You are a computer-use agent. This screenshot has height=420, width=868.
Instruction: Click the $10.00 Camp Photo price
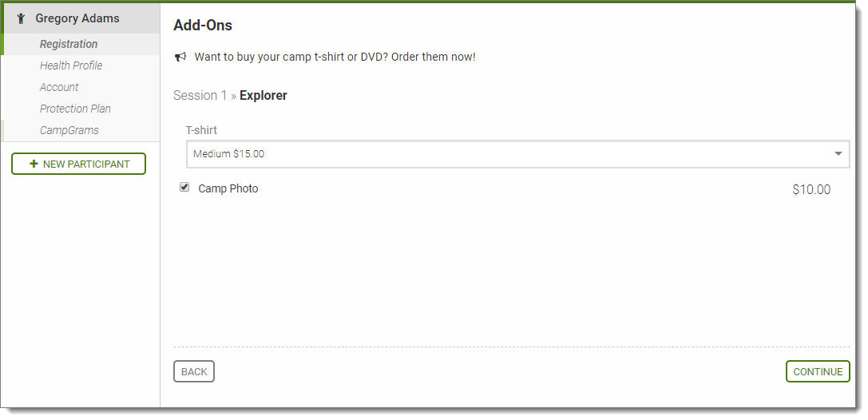tap(811, 190)
